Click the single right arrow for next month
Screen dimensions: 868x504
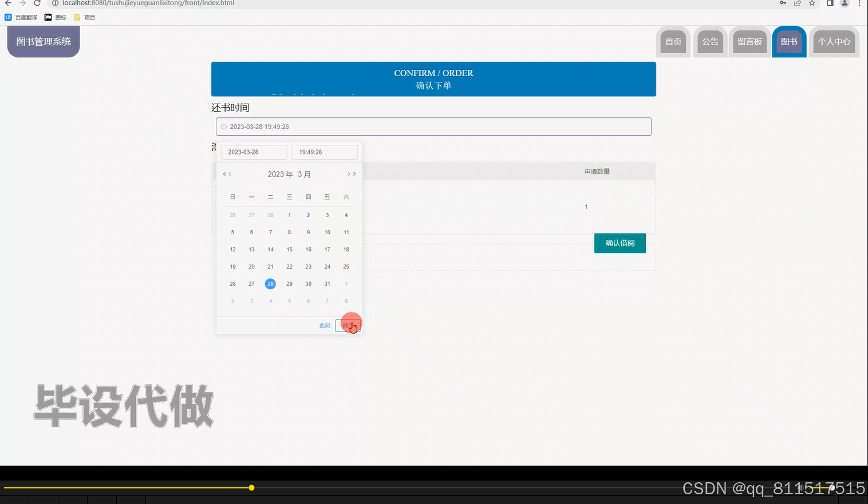click(x=349, y=174)
